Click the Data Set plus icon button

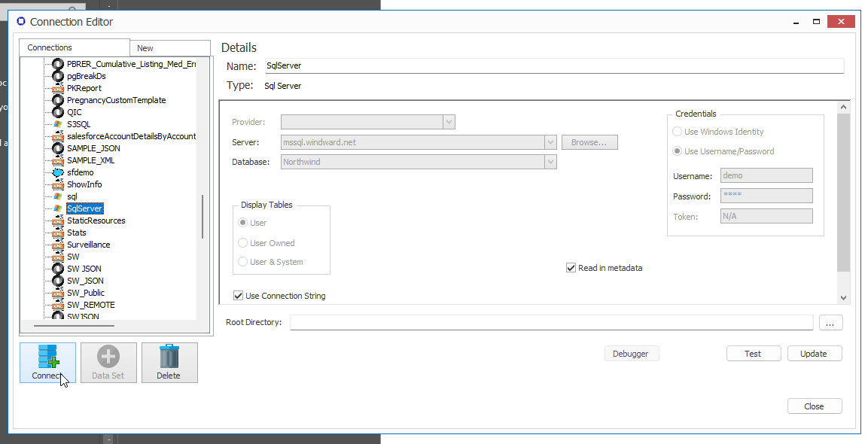point(108,363)
